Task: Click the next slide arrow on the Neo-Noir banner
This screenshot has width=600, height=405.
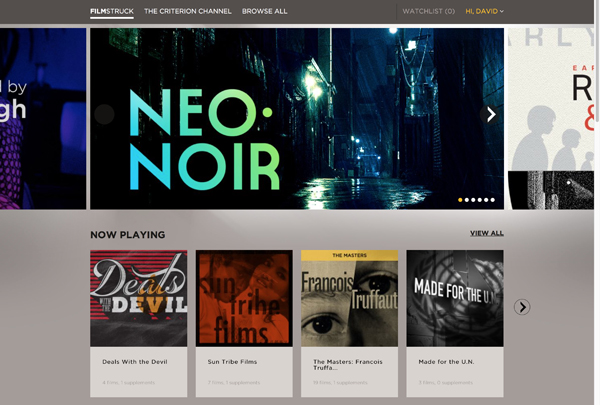Action: tap(491, 115)
